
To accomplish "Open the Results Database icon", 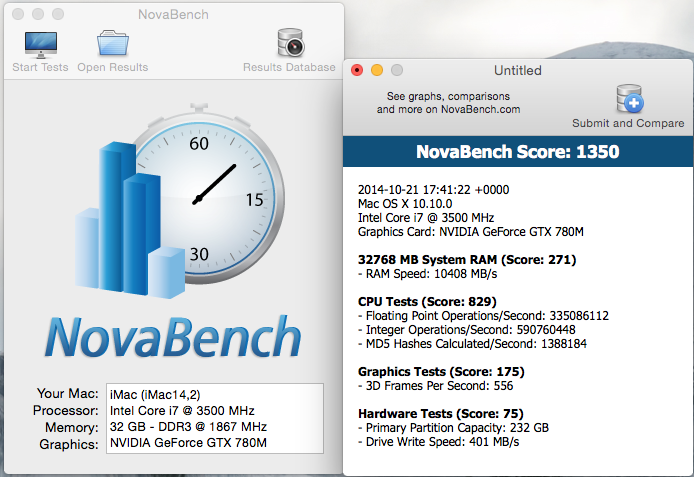I will [x=290, y=43].
